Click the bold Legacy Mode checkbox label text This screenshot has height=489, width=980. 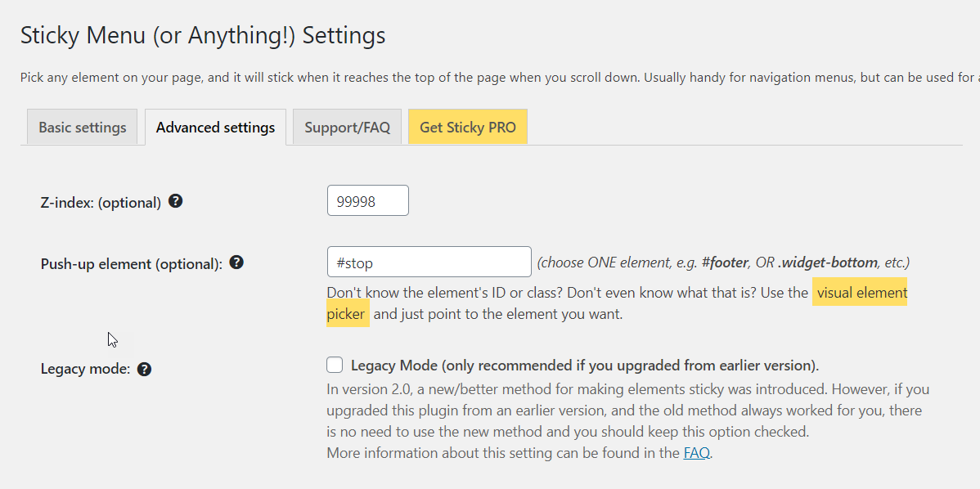pos(584,365)
